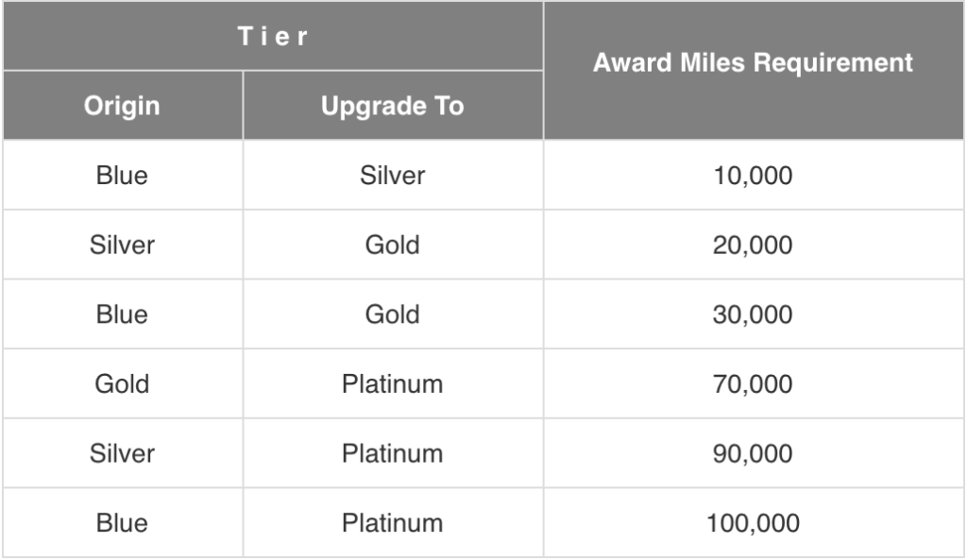The width and height of the screenshot is (967, 560).
Task: Click Platinum upgrade in the 70,000 row
Action: 393,384
